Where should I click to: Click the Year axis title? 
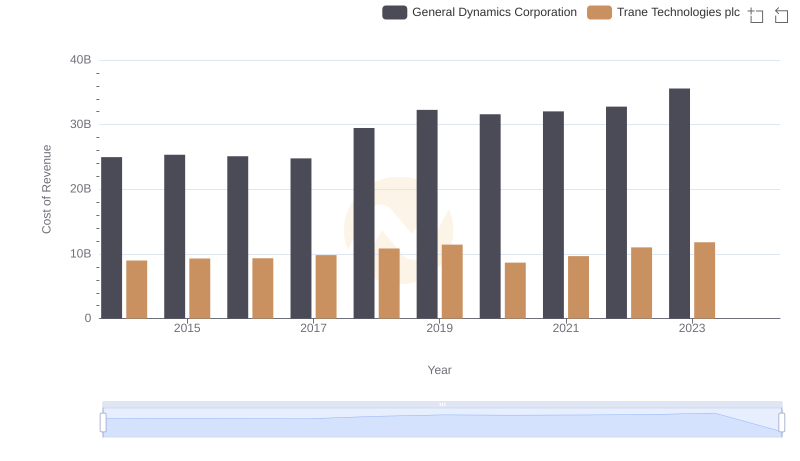(439, 370)
